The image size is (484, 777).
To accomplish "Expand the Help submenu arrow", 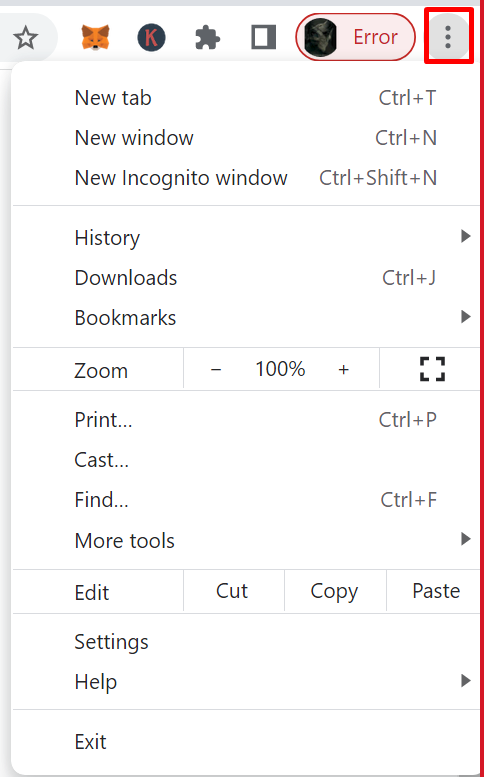I will click(465, 681).
